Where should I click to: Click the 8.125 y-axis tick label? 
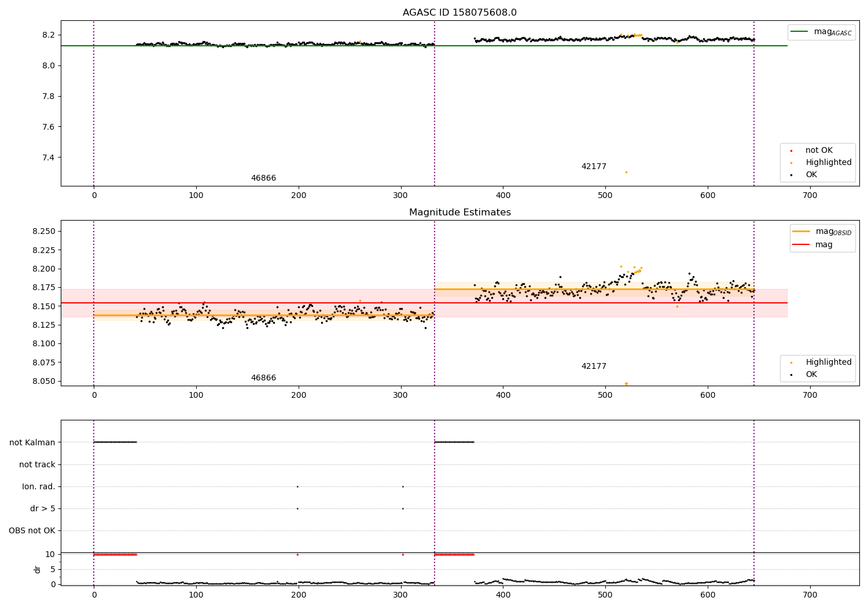[44, 325]
